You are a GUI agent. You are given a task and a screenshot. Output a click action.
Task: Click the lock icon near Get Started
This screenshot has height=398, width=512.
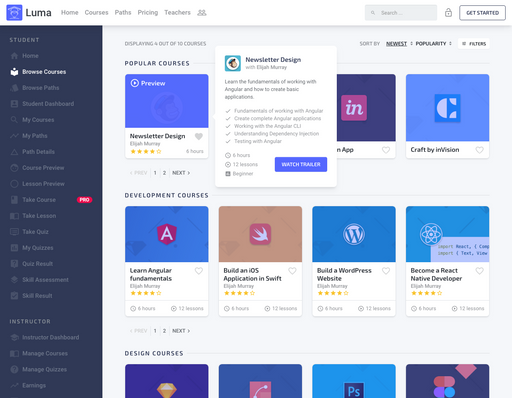click(448, 13)
